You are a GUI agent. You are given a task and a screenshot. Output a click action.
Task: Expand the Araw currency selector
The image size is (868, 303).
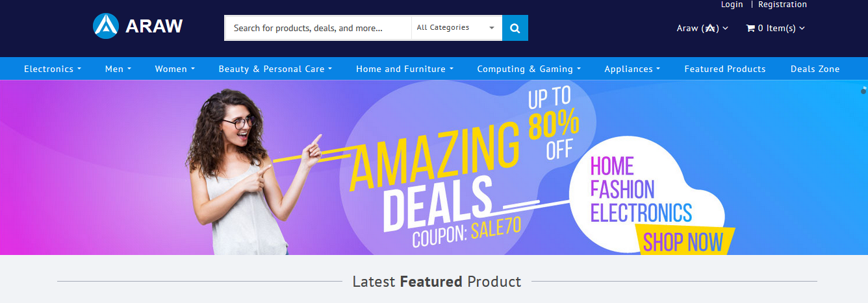(x=702, y=28)
